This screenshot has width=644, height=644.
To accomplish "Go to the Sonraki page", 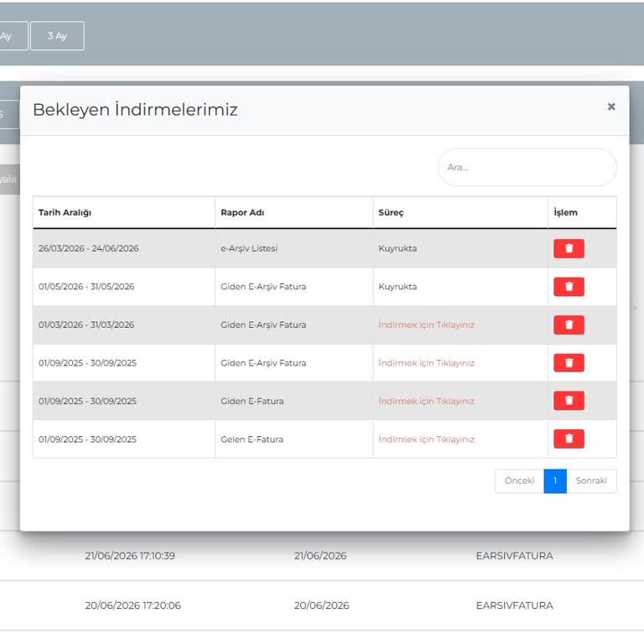I will [x=591, y=481].
